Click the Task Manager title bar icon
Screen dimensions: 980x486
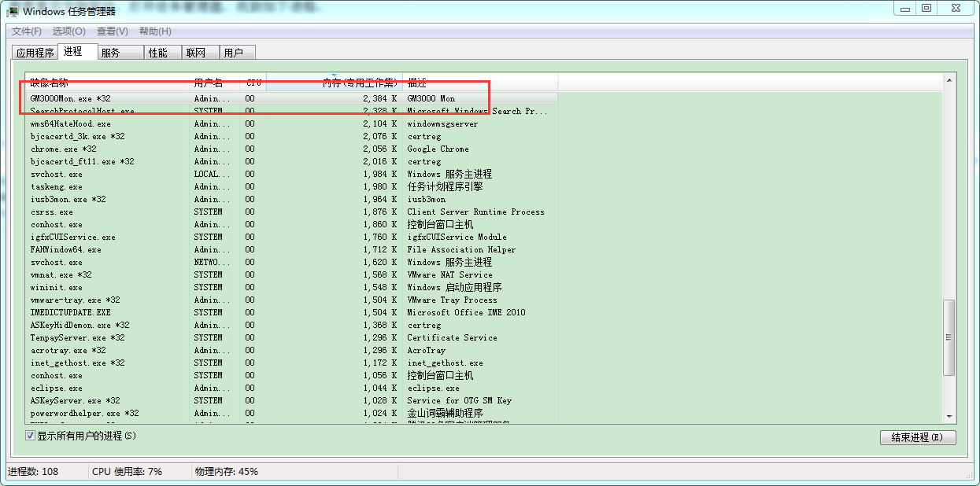click(x=13, y=11)
